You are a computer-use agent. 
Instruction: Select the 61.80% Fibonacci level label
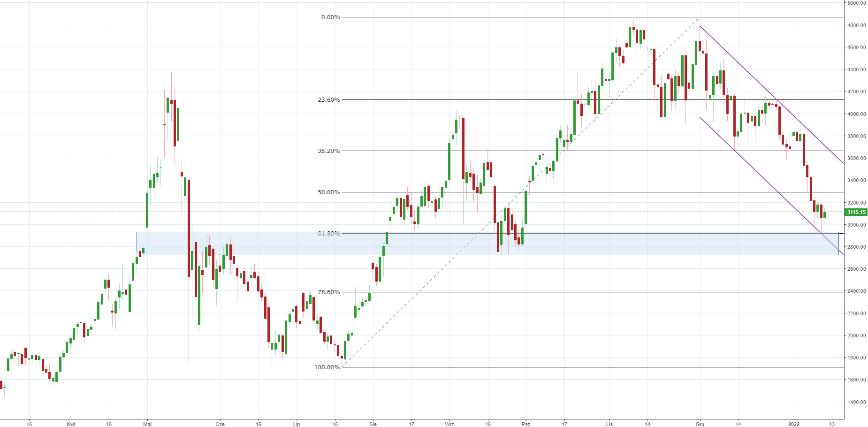(x=329, y=234)
